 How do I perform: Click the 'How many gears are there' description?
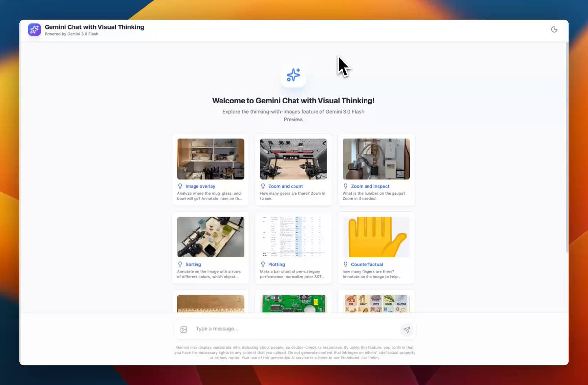pyautogui.click(x=293, y=196)
